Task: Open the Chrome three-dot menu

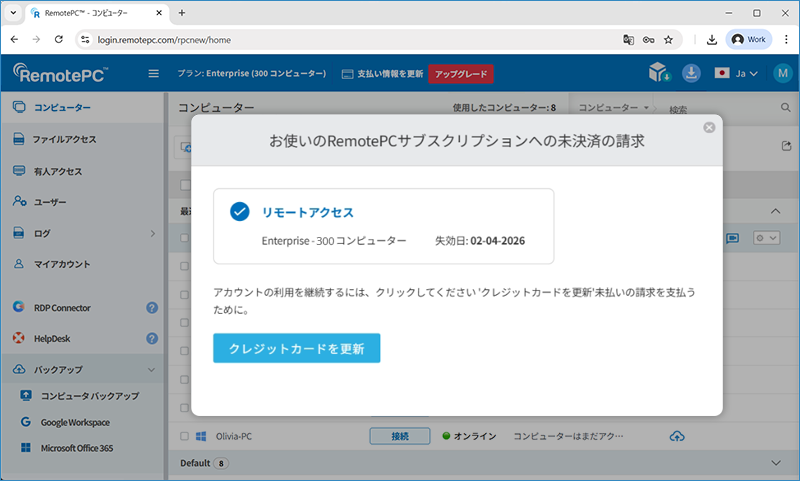Action: click(786, 39)
